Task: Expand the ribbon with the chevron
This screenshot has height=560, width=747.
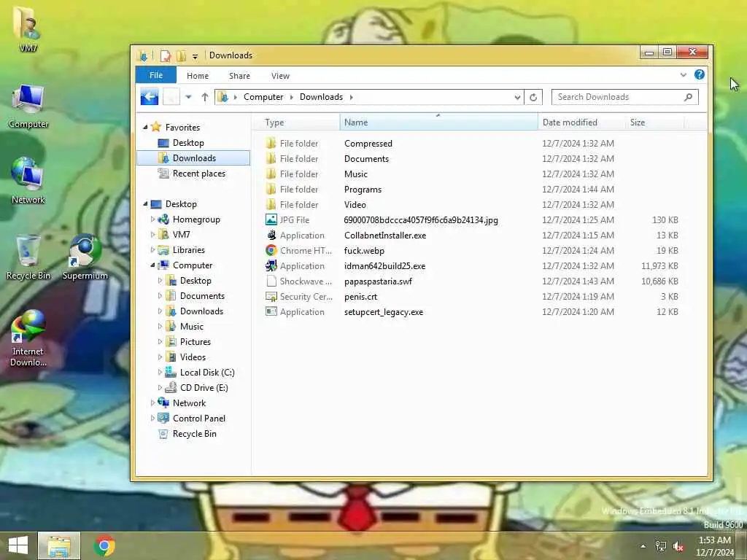Action: click(x=683, y=75)
